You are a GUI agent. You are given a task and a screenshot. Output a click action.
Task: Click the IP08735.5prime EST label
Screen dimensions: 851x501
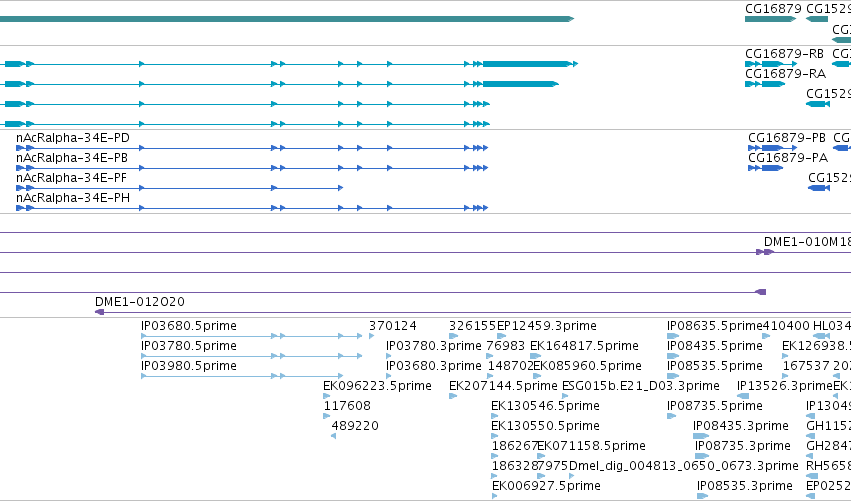click(x=715, y=406)
